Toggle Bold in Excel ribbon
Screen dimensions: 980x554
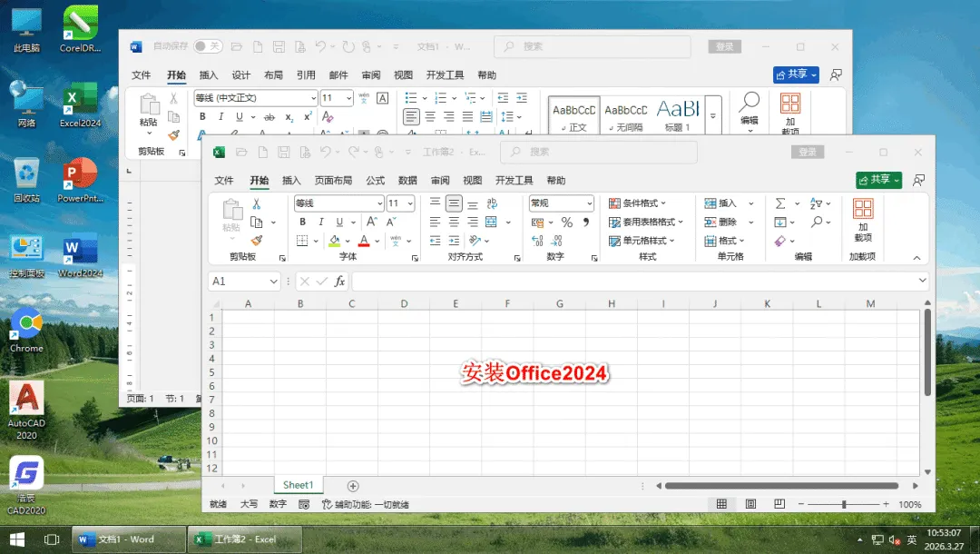click(302, 222)
